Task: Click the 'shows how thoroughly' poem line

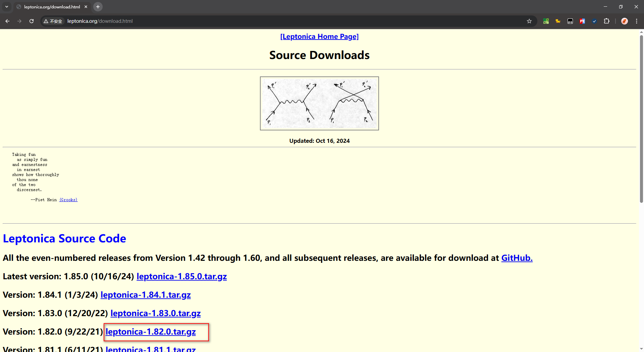Action: click(36, 175)
